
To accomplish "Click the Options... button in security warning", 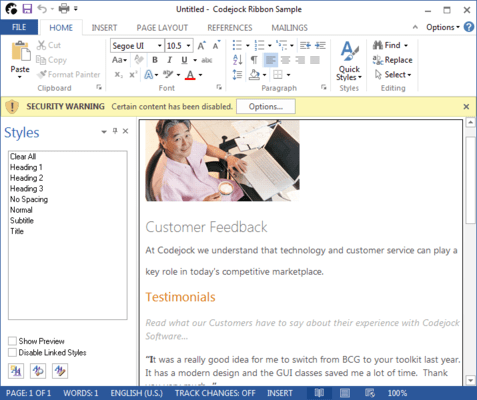I will point(266,107).
